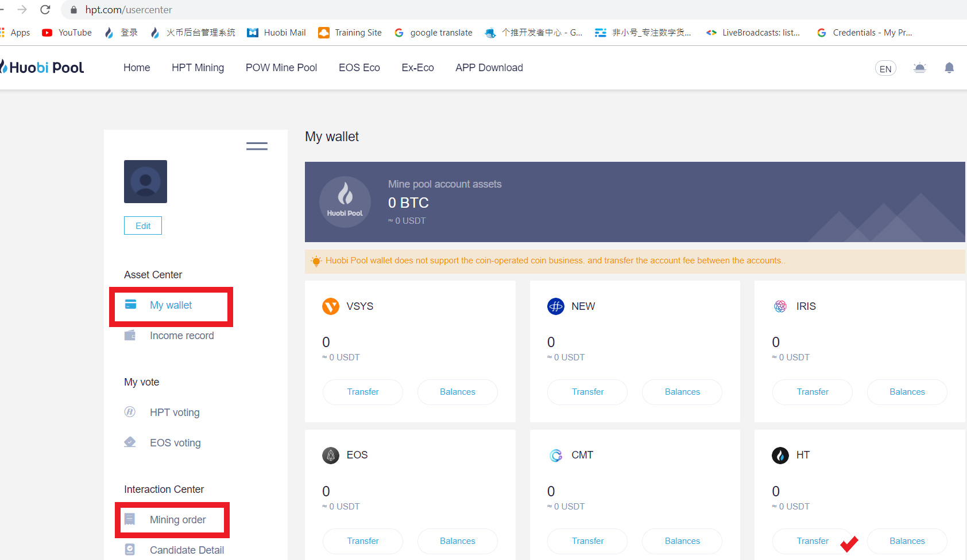Open the google translate bookmark
The width and height of the screenshot is (967, 560).
[x=434, y=33]
